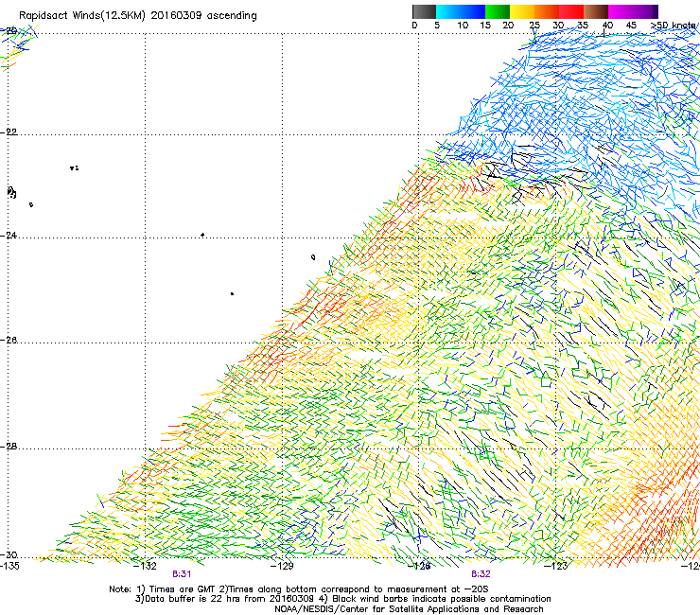700x615 pixels.
Task: Click the latitude label '-22'
Action: pos(9,132)
